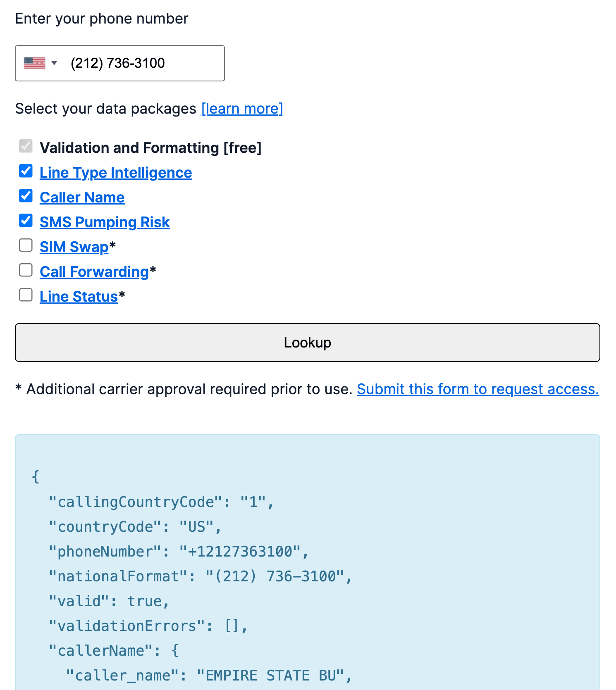Tick the Line Status checkbox
The image size is (616, 690).
click(26, 295)
